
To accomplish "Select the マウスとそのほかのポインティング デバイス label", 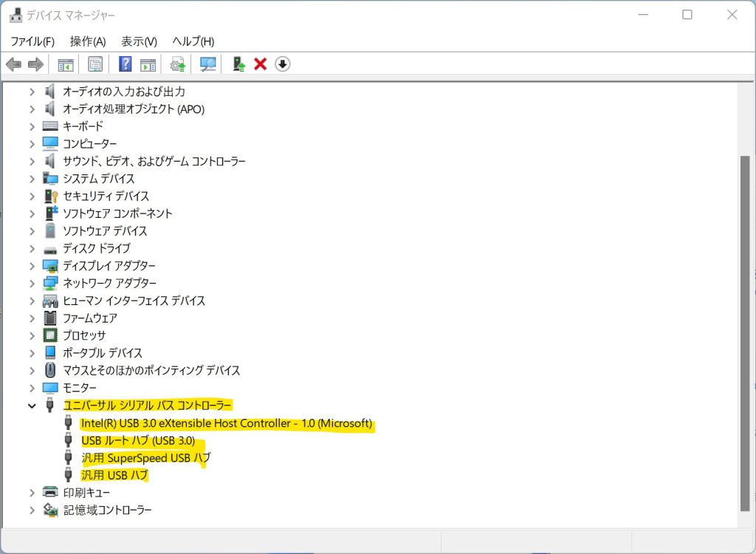I will 151,370.
